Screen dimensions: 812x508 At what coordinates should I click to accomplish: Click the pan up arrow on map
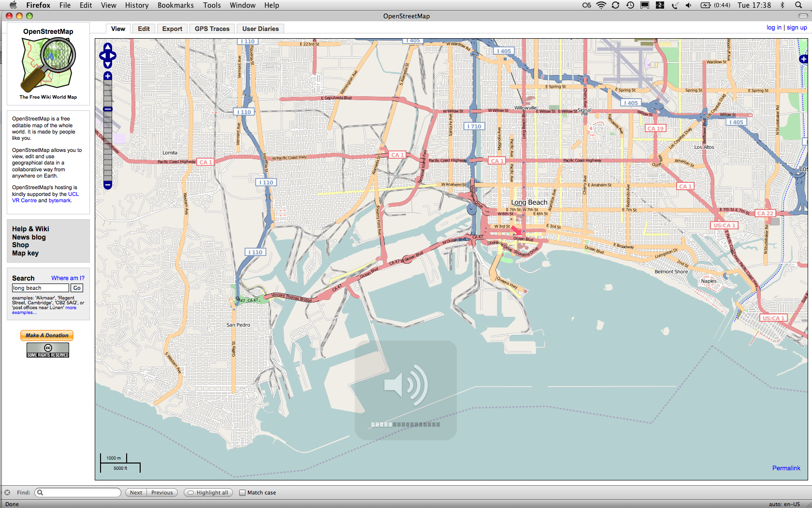(108, 47)
